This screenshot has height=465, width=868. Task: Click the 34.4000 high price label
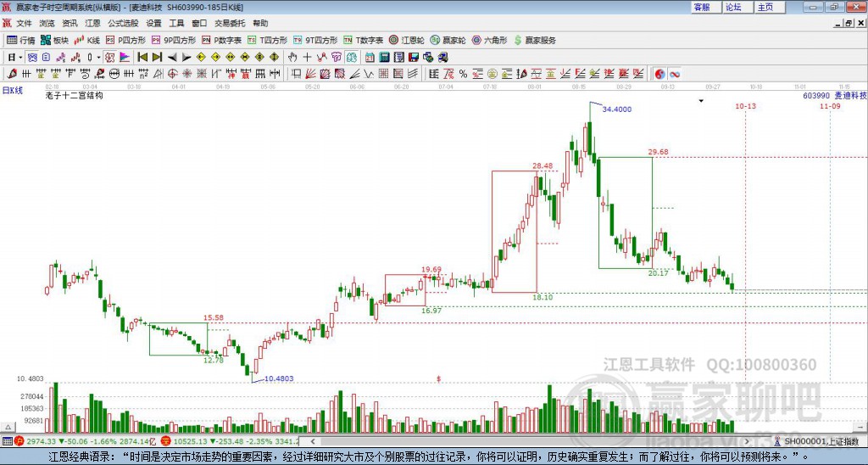pos(617,109)
